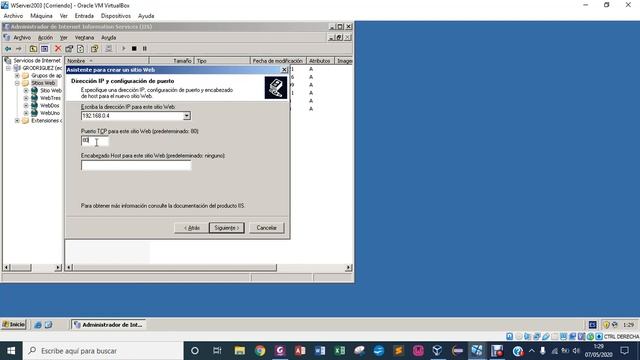Image resolution: width=640 pixels, height=360 pixels.
Task: Expand the Sitio Web predeterminado node
Action: [x=26, y=91]
